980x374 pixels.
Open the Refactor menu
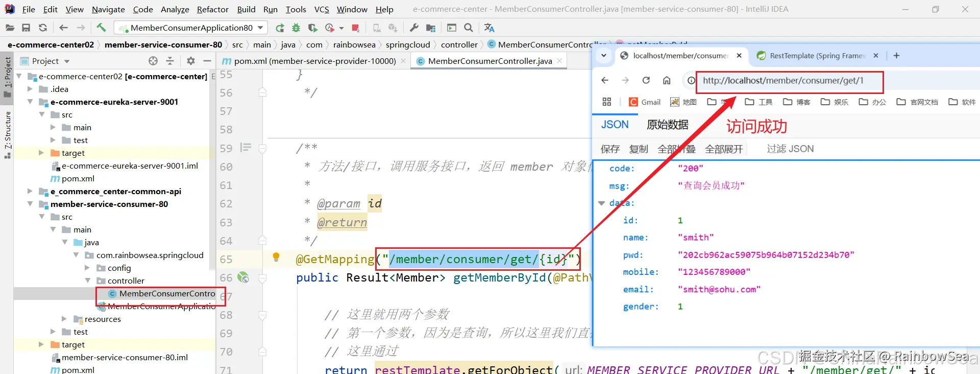[x=213, y=9]
